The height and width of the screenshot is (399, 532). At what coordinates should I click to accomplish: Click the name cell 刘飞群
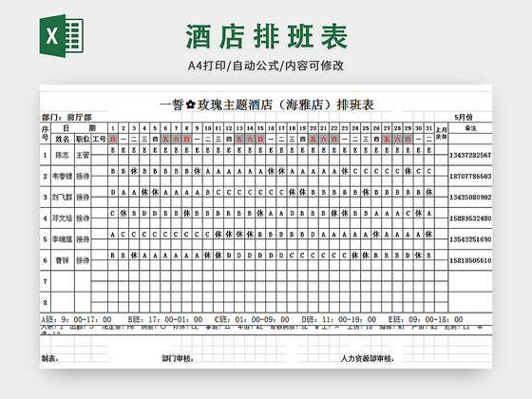(x=63, y=198)
